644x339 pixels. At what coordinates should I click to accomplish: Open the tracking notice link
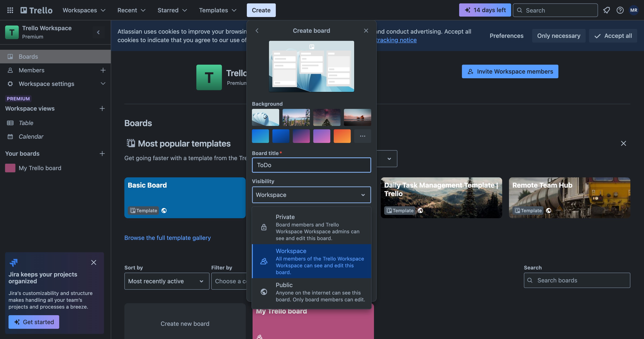[397, 40]
